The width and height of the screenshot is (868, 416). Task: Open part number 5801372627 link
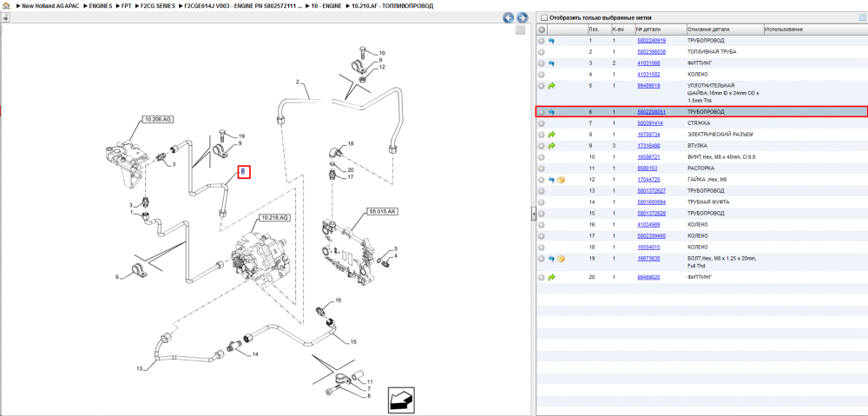click(651, 190)
